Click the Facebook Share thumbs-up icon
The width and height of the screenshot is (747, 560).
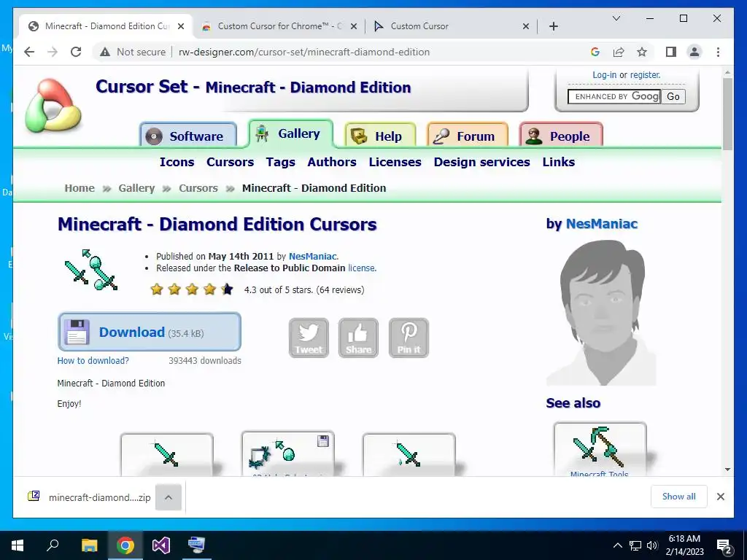pos(358,338)
